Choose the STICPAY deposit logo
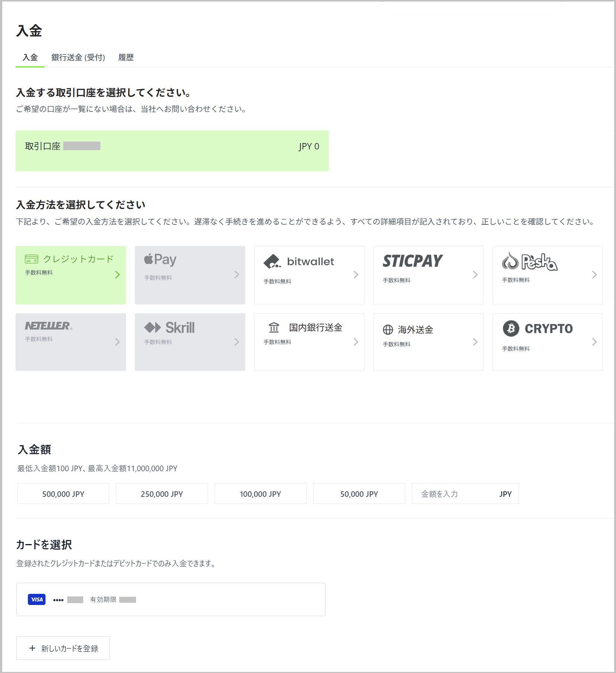 pos(412,261)
